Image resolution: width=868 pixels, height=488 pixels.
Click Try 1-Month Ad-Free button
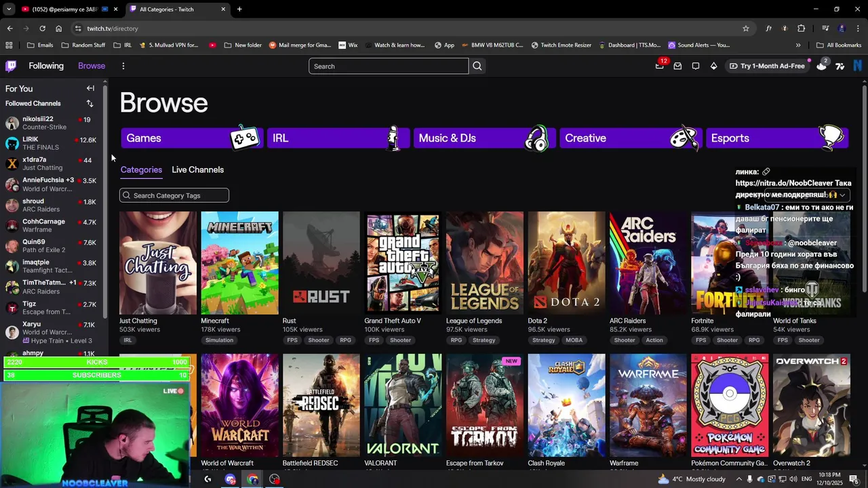pyautogui.click(x=767, y=66)
